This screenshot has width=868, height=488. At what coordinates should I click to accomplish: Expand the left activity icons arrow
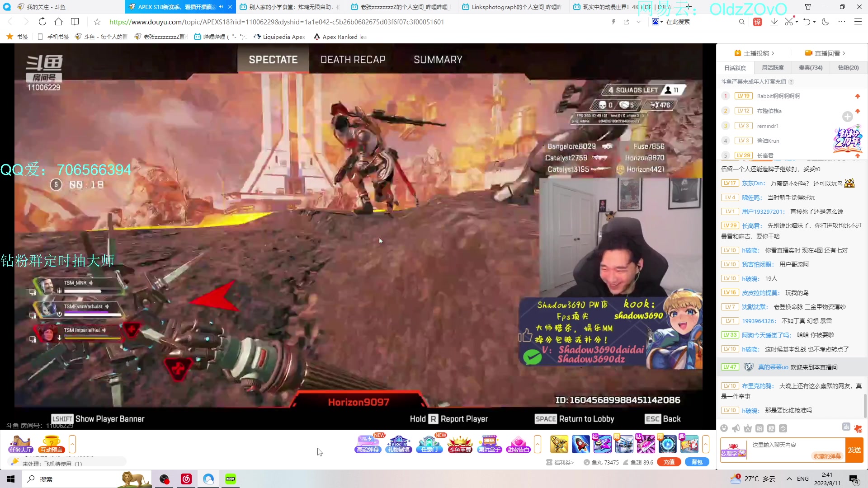[x=72, y=444]
